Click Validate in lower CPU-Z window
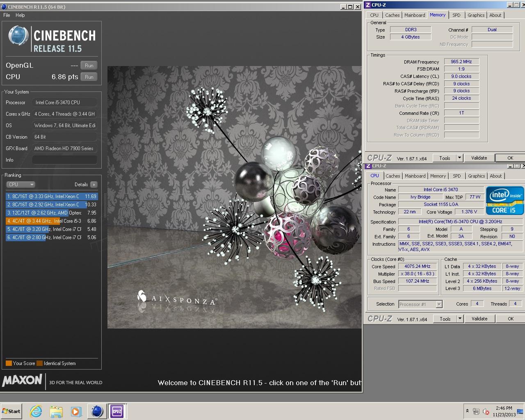 click(479, 319)
